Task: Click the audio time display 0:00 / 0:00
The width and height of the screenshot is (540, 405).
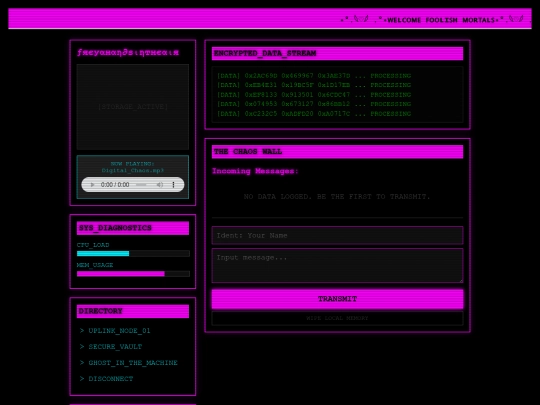Action: 115,185
